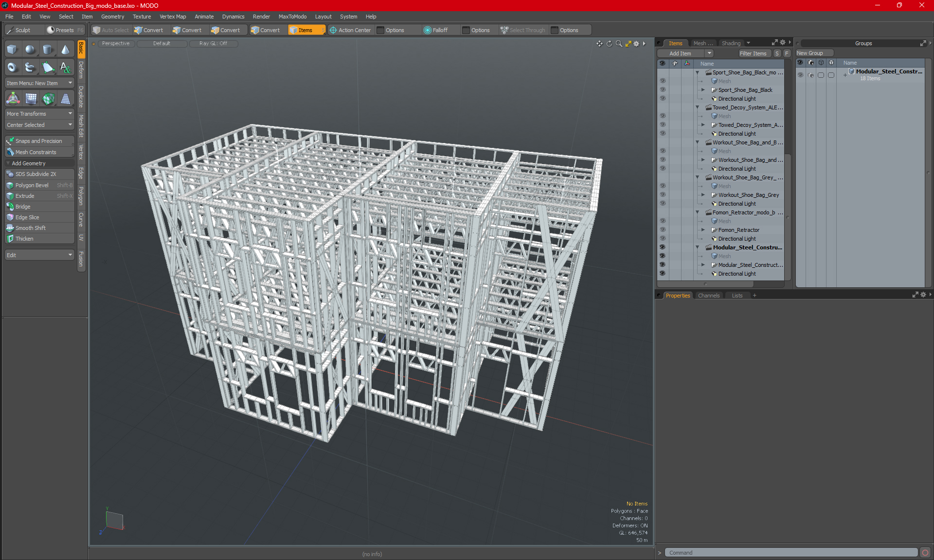Toggle visibility of Fomon_Retractor item
The width and height of the screenshot is (934, 560).
click(x=662, y=230)
